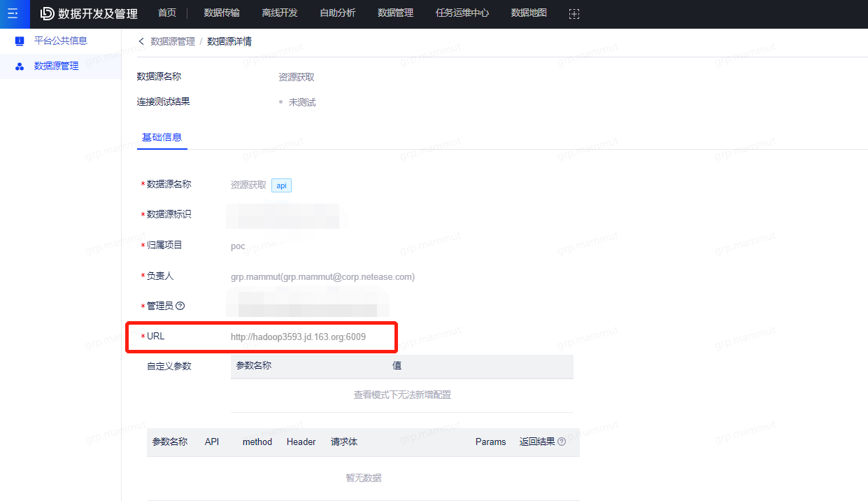Open the 数据传输 menu
Viewport: 868px width, 501px height.
222,13
